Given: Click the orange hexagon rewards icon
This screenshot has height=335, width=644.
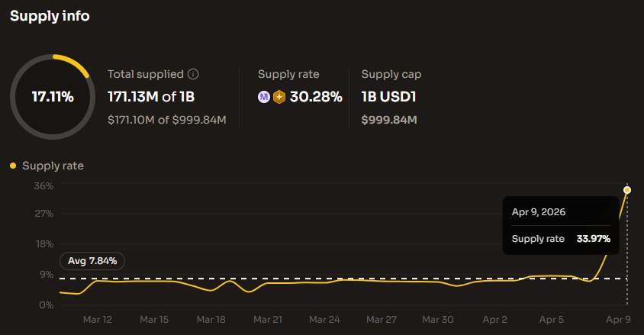Looking at the screenshot, I should click(x=279, y=97).
